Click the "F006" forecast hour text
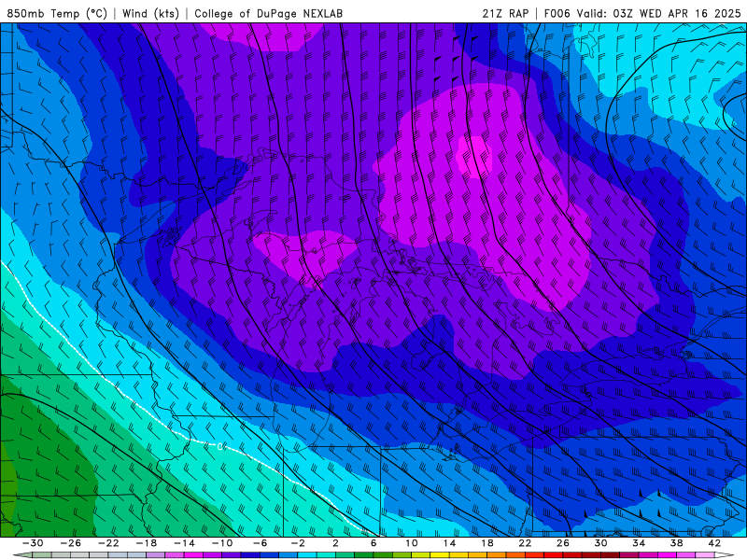The image size is (747, 560). (557, 13)
